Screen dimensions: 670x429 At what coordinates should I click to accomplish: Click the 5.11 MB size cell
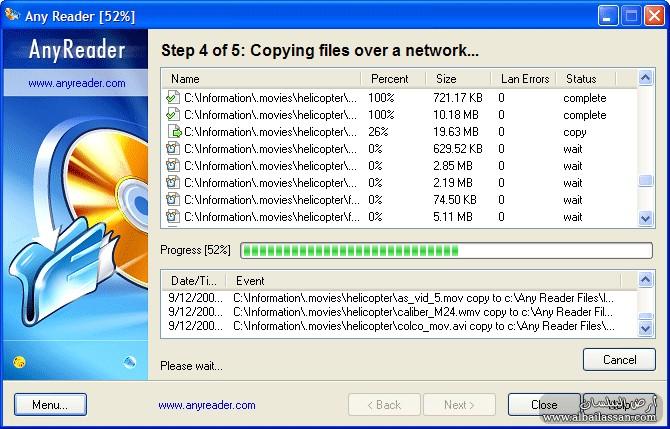click(453, 217)
